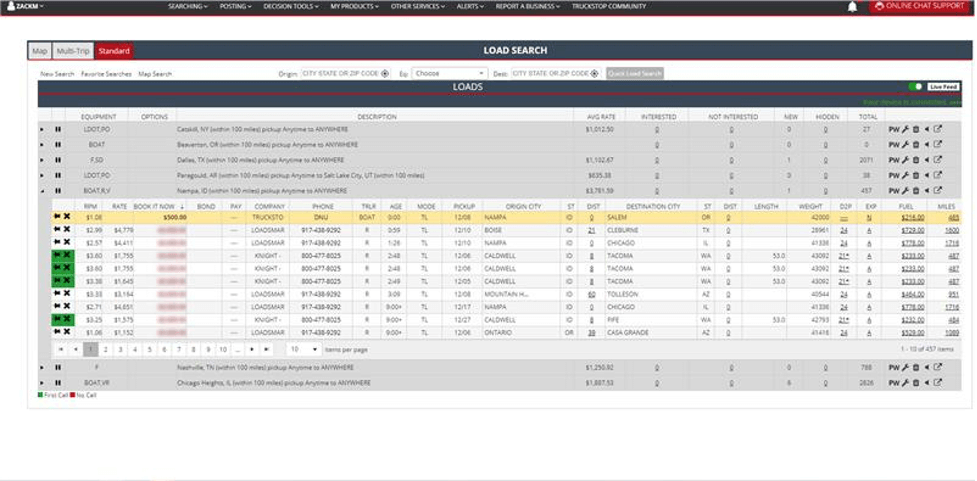Pause the Chicago Heights, IL search

coord(57,382)
